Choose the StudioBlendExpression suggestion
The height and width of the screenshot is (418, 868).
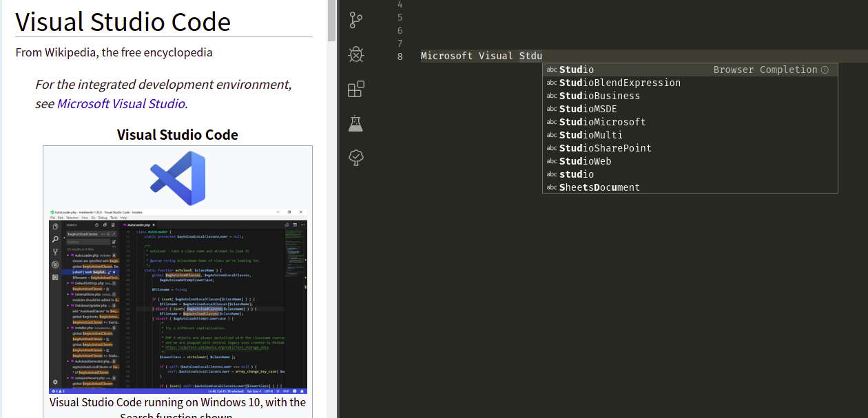point(690,83)
